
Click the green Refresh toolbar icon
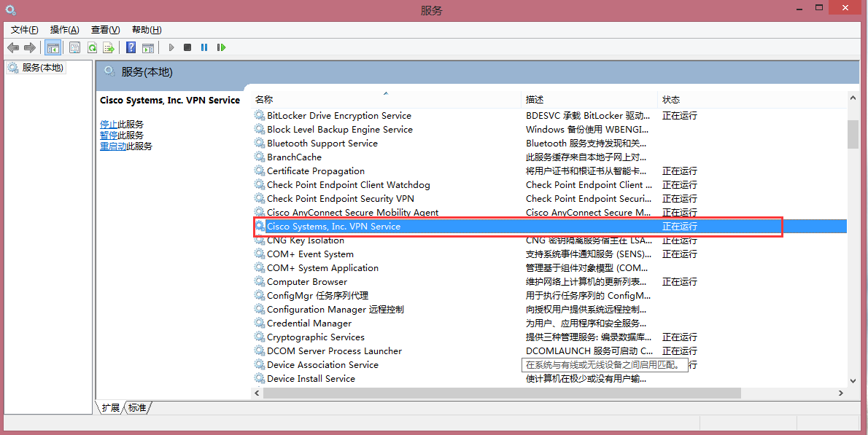pyautogui.click(x=92, y=47)
